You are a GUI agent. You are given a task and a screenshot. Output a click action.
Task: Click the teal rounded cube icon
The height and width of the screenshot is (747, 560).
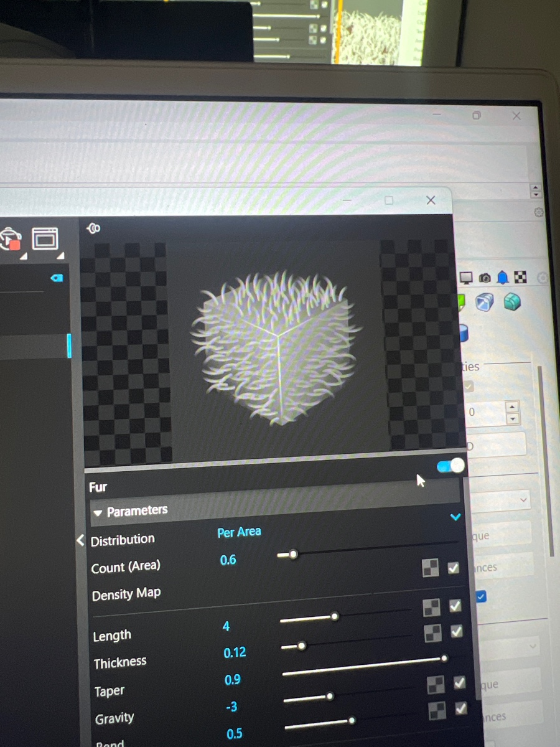click(512, 303)
